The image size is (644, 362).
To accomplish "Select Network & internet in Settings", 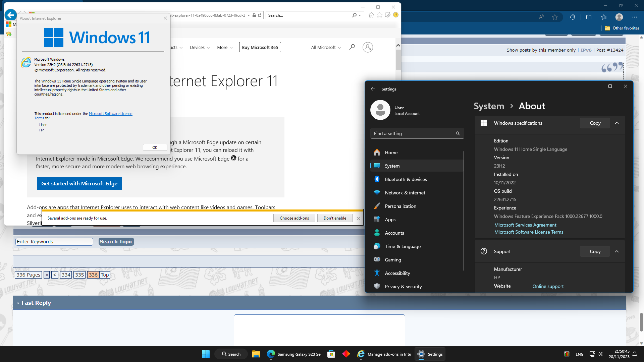I will [417, 193].
